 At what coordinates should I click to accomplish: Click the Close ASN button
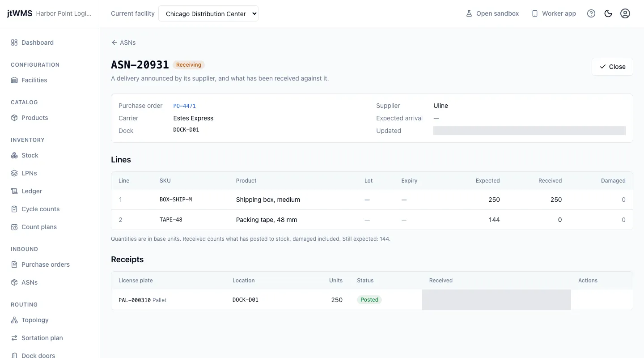(612, 67)
